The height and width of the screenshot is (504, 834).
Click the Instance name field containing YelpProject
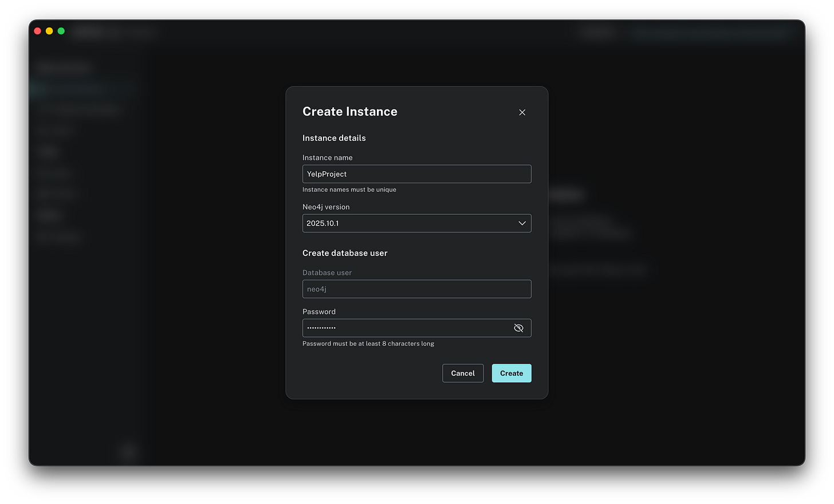point(416,174)
